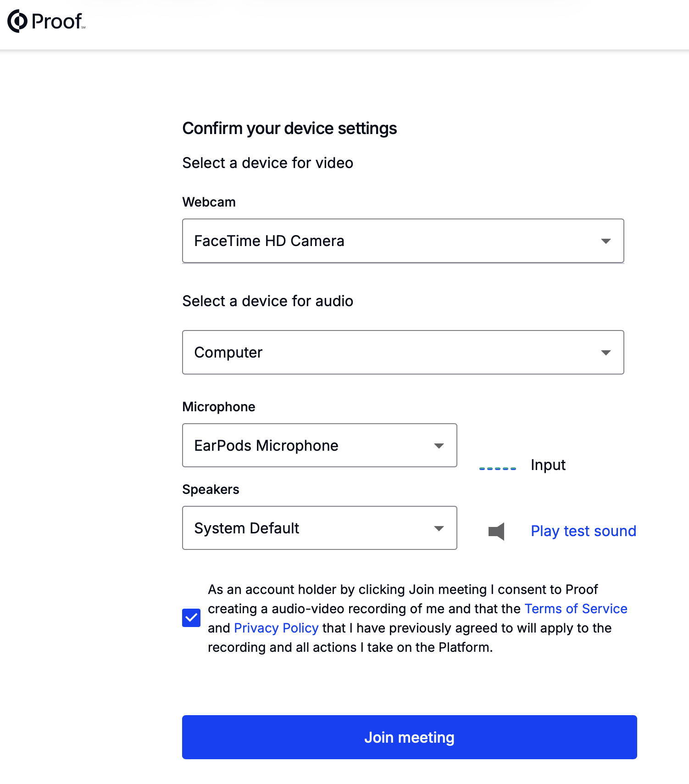
Task: Open the Privacy Policy link
Action: click(276, 628)
